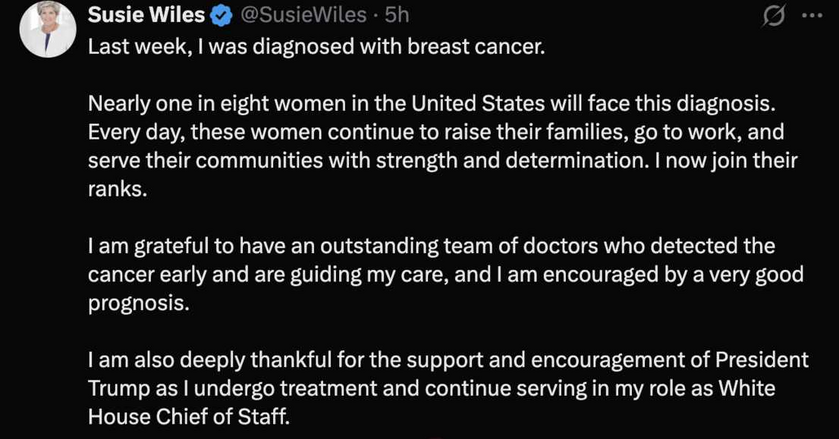Viewport: 839px width, 439px height.
Task: Click the @SusieWiles handle
Action: coord(304,17)
